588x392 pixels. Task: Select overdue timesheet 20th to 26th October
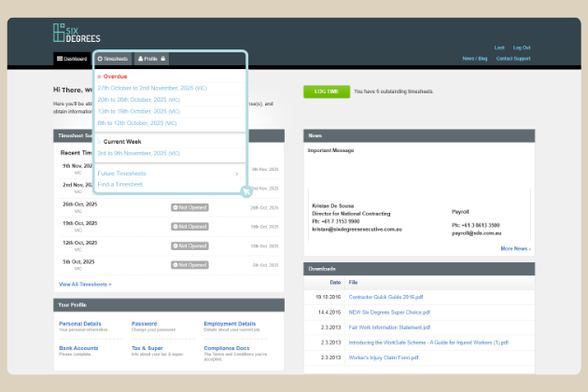(x=139, y=100)
